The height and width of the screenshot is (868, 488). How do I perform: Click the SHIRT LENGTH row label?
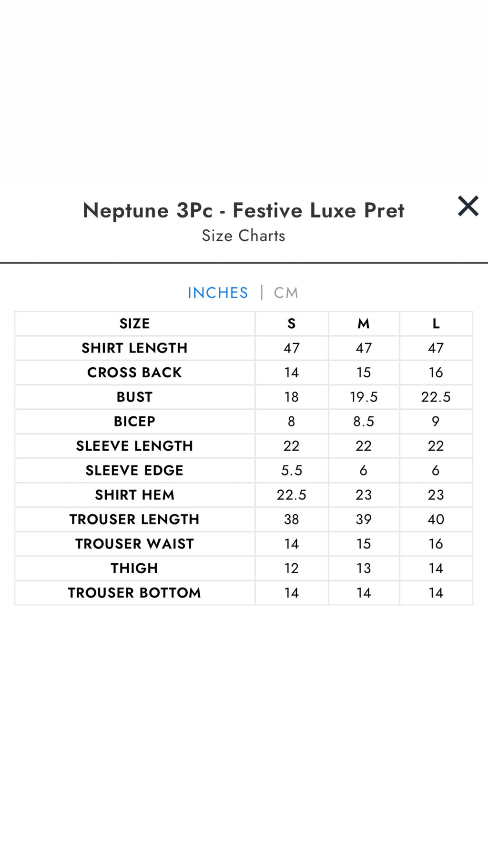coord(134,348)
